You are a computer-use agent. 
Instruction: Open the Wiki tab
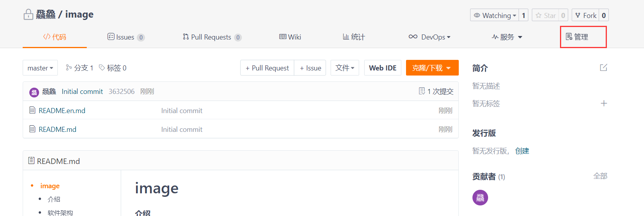(290, 37)
